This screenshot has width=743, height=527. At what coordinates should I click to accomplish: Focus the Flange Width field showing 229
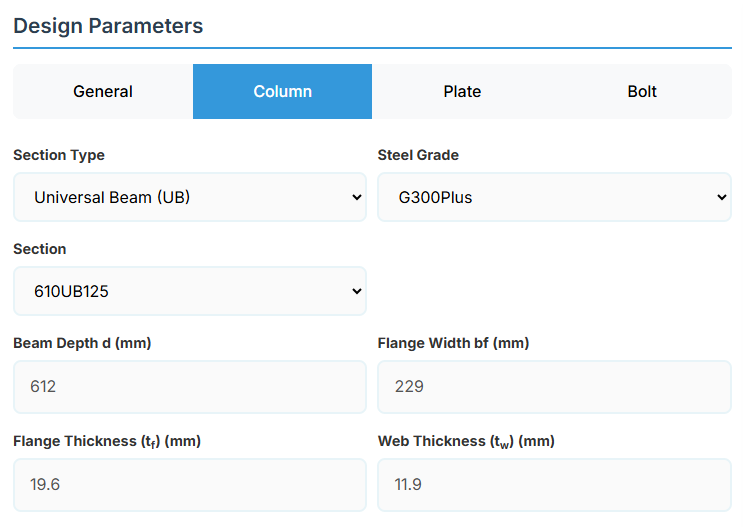pos(554,386)
